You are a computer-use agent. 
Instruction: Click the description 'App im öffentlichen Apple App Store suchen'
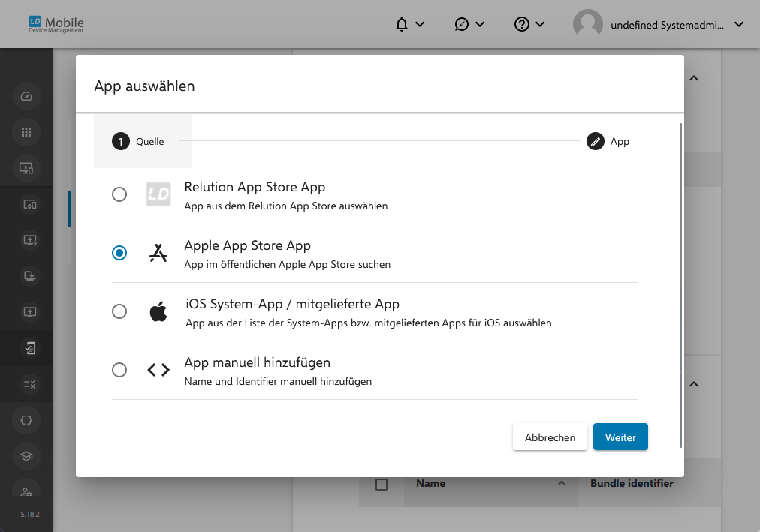287,264
